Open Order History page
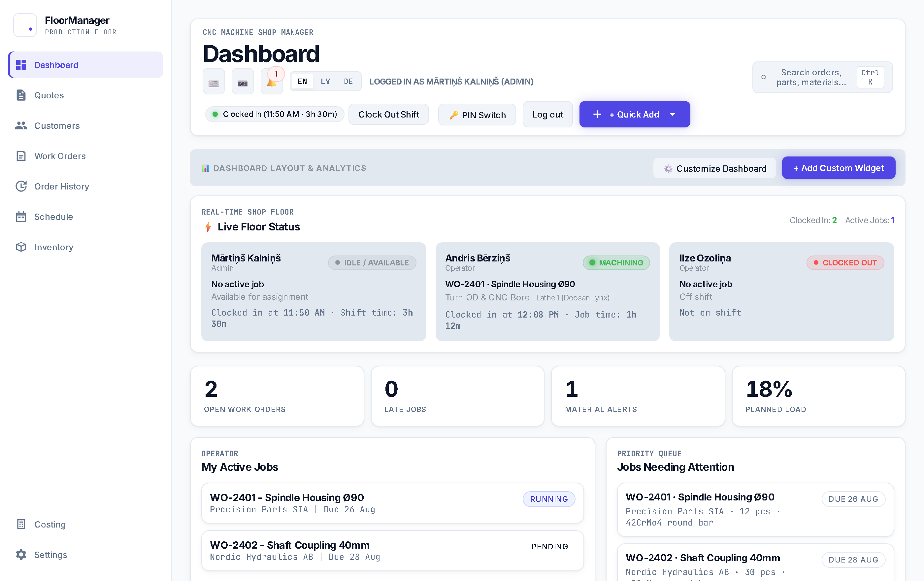Screen dimensions: 924x581 point(85,186)
